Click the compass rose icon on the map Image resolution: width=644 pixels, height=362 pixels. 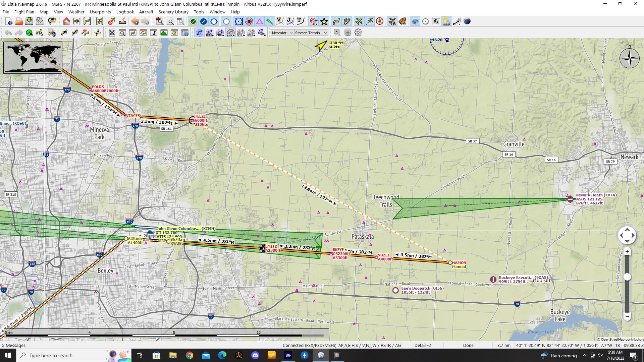point(629,58)
